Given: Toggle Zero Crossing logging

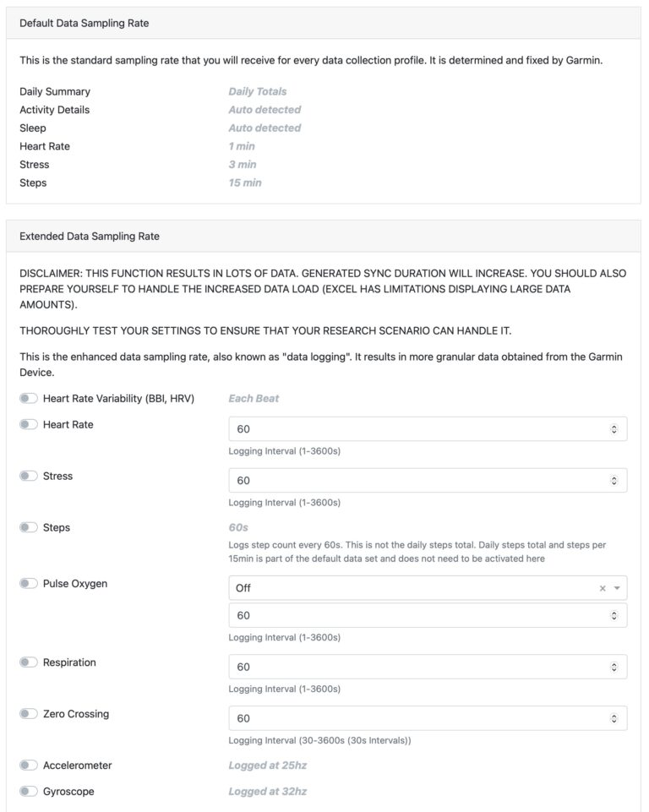Looking at the screenshot, I should coord(29,714).
